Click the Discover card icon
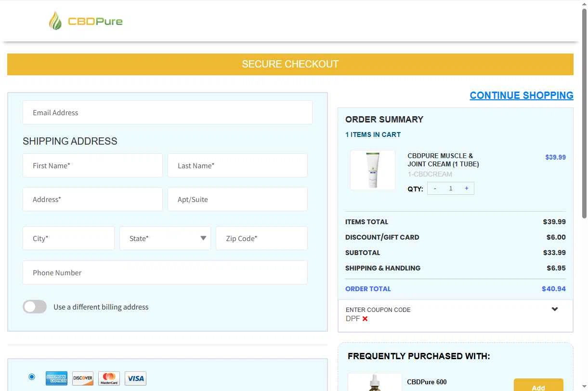The height and width of the screenshot is (391, 588). [x=83, y=378]
